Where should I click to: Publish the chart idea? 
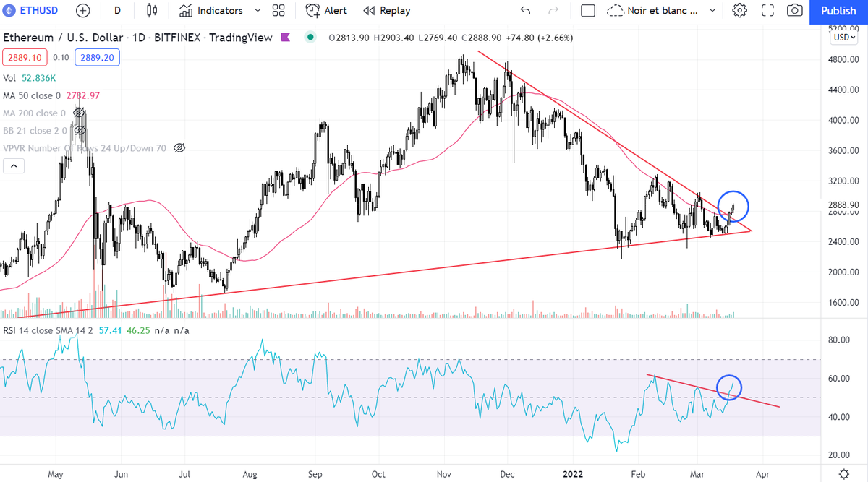click(838, 11)
